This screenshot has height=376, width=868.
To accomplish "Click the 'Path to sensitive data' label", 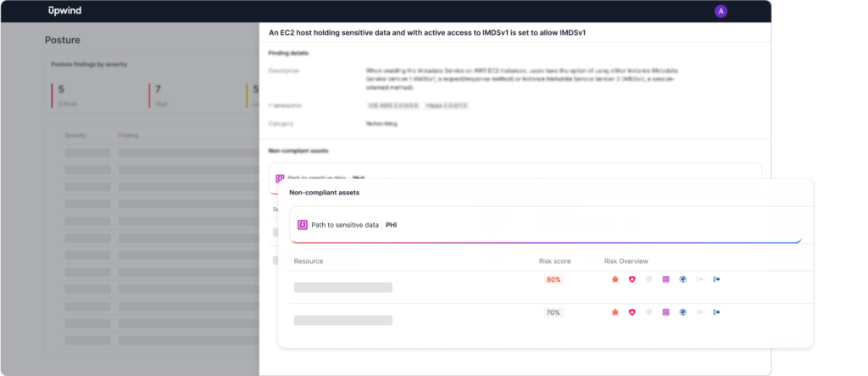I will coord(345,225).
